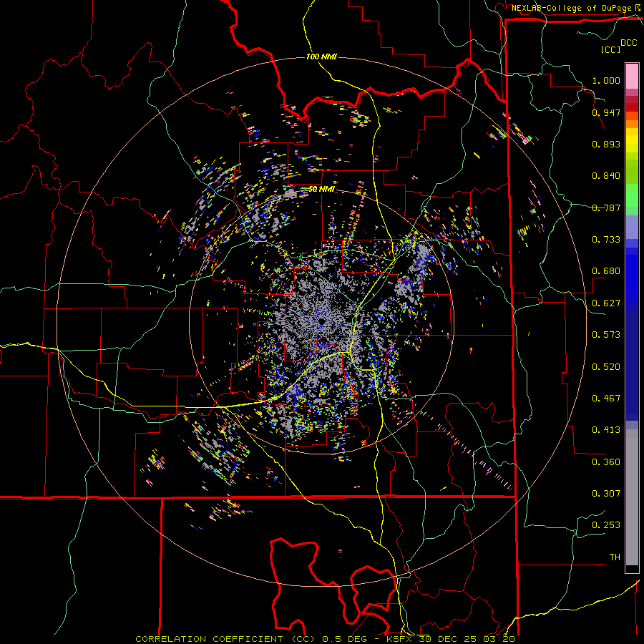The width and height of the screenshot is (644, 644).
Task: Click the Correlation Coefficient caption at the bottom
Action: 326,639
